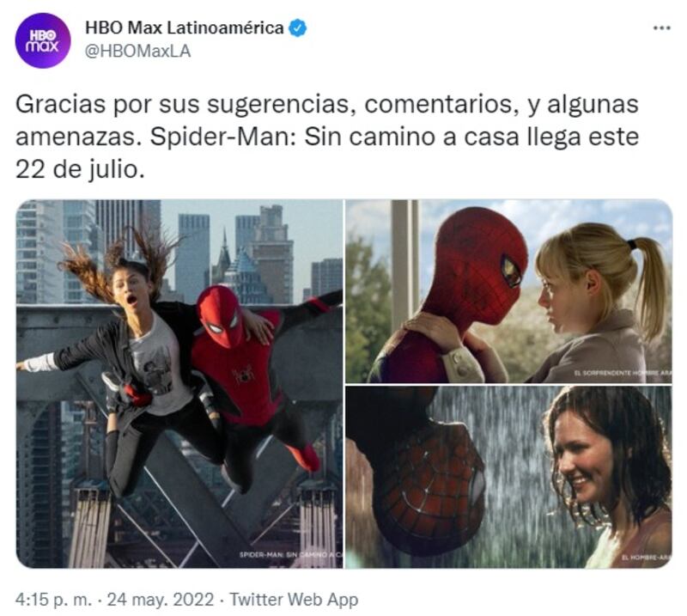This screenshot has height=616, width=687.
Task: Open the top-right photo with blonde woman
Action: [x=508, y=291]
